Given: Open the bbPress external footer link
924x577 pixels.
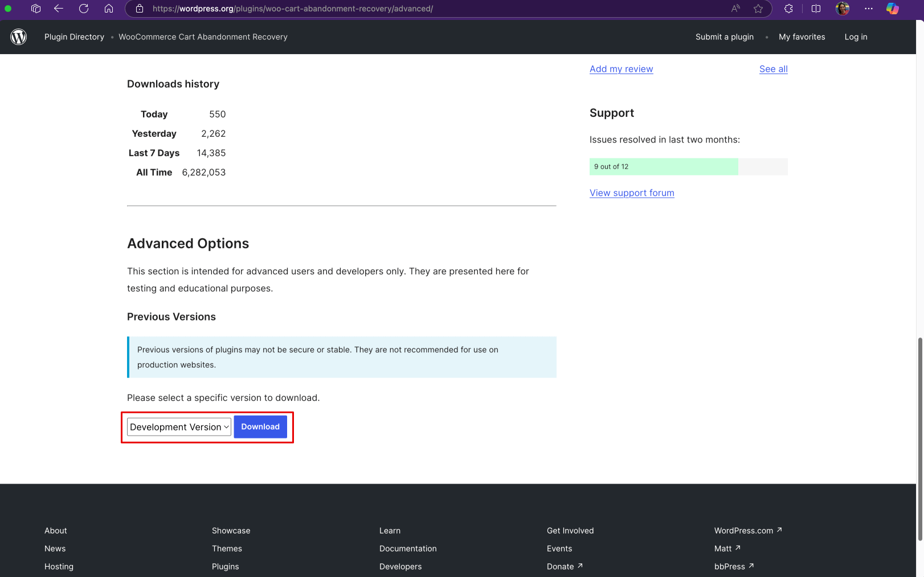Looking at the screenshot, I should coord(734,567).
